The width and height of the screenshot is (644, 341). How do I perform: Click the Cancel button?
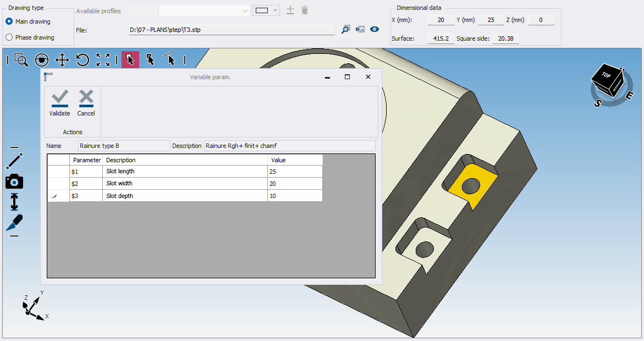pyautogui.click(x=86, y=103)
